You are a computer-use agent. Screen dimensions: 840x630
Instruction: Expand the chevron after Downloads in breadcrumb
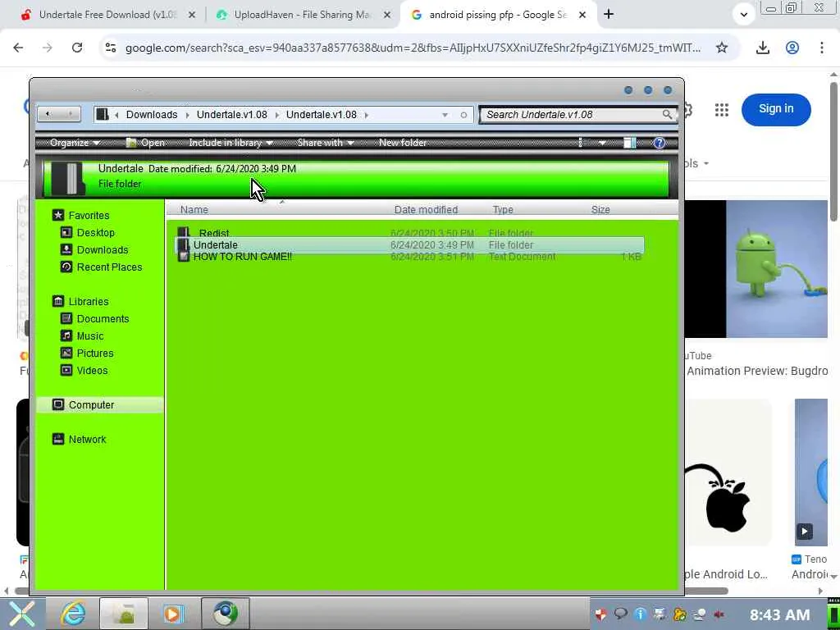[187, 115]
